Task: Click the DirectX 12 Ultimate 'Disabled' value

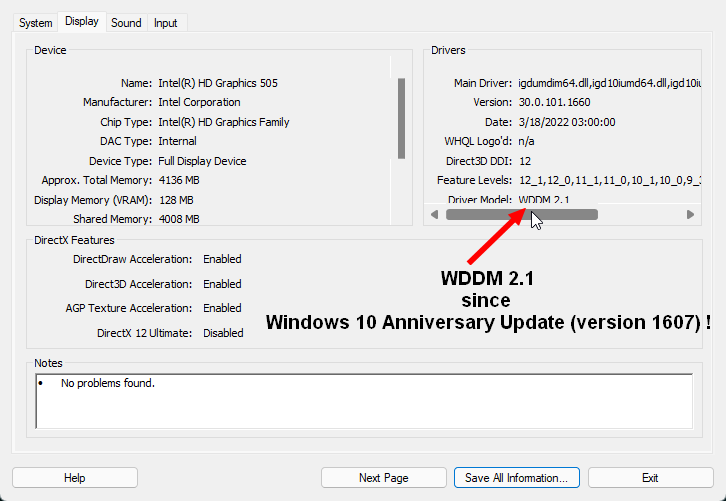Action: coord(223,333)
